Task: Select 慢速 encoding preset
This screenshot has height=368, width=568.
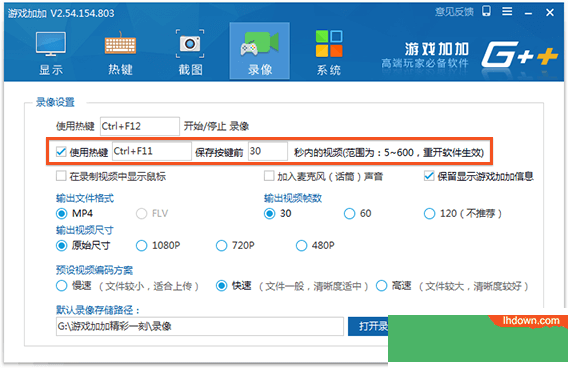Action: click(x=62, y=286)
